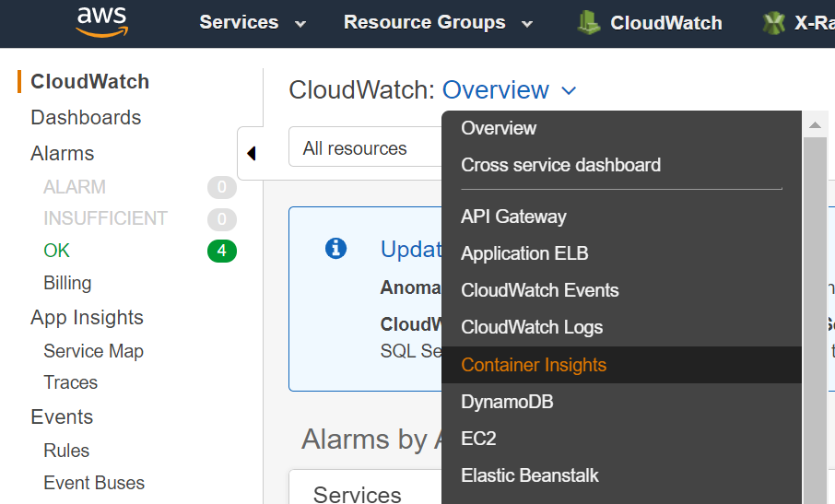Open App Insights in sidebar
This screenshot has width=835, height=504.
[87, 318]
